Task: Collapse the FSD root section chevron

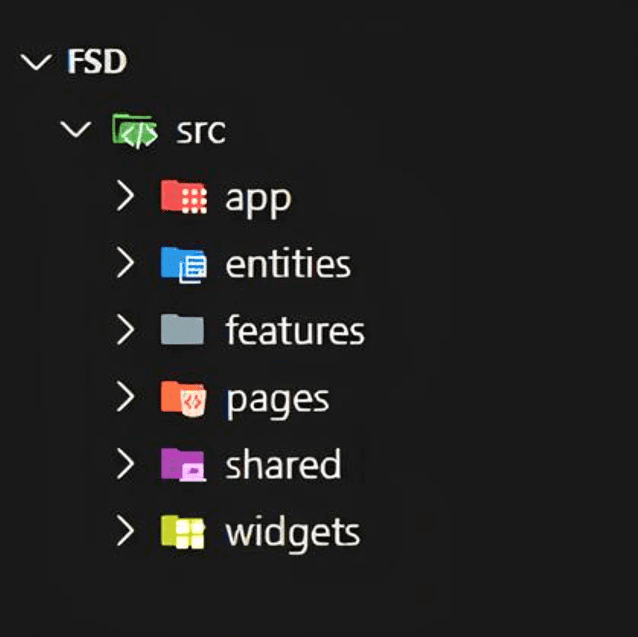Action: pos(36,62)
